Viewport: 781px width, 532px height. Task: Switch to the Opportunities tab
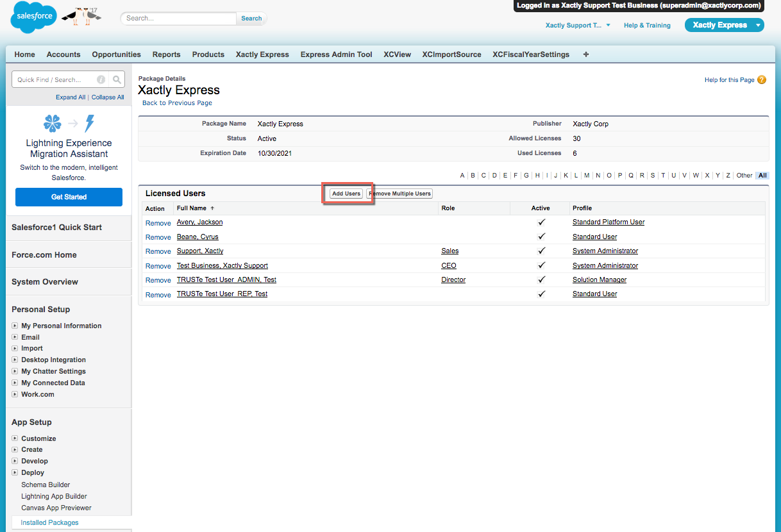pyautogui.click(x=116, y=54)
